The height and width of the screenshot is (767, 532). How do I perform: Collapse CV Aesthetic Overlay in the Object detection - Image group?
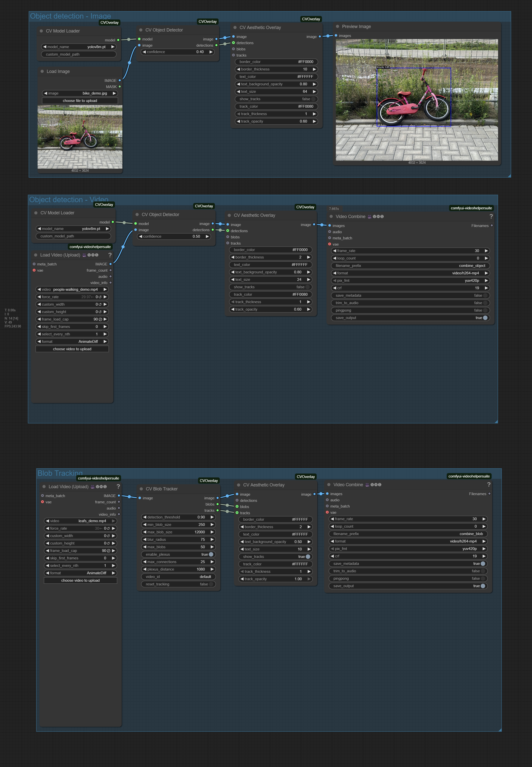[235, 27]
